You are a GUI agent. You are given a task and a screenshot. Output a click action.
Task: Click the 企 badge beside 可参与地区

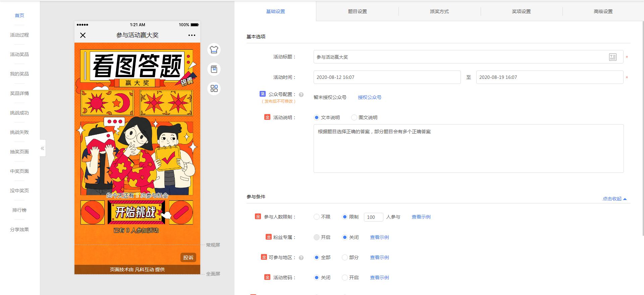(x=264, y=257)
